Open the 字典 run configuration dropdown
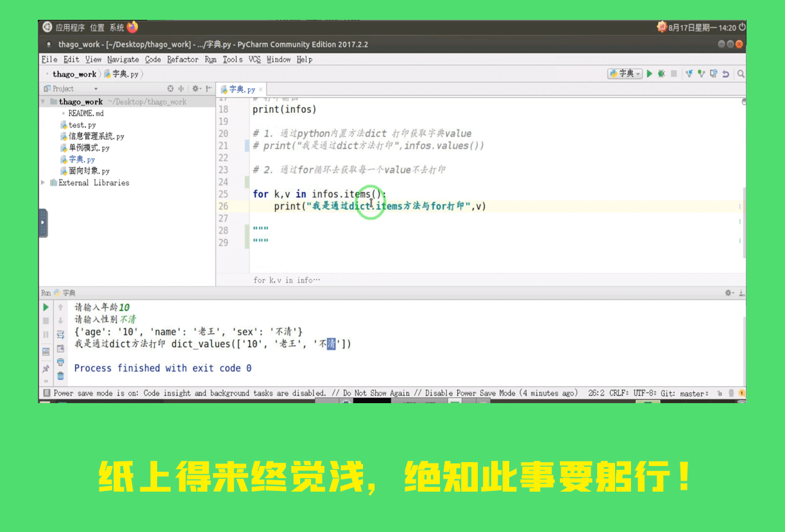Viewport: 785px width, 532px height. click(625, 74)
